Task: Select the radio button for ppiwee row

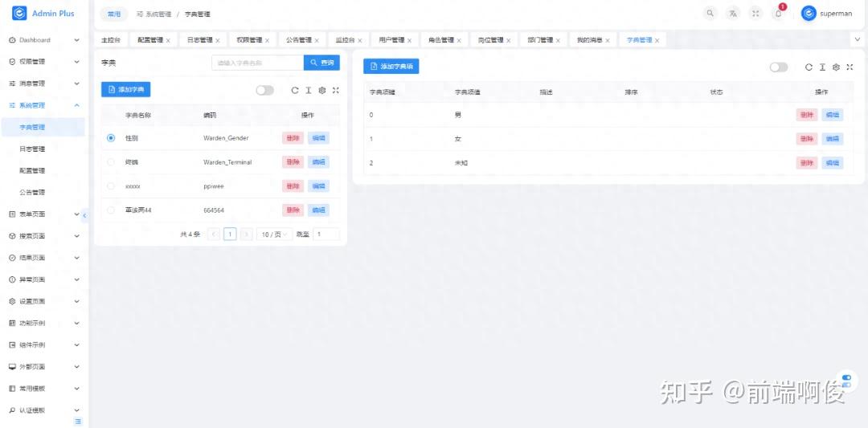Action: click(x=111, y=185)
